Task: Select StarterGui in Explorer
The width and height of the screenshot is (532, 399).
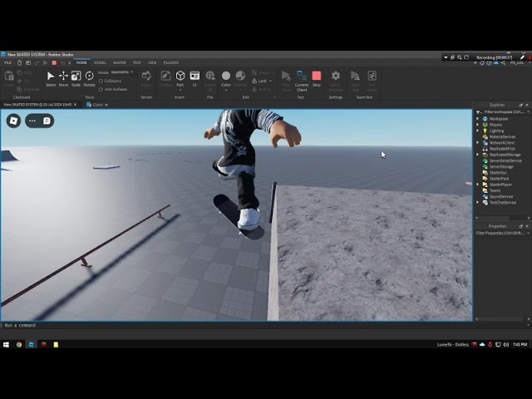Action: (x=498, y=172)
